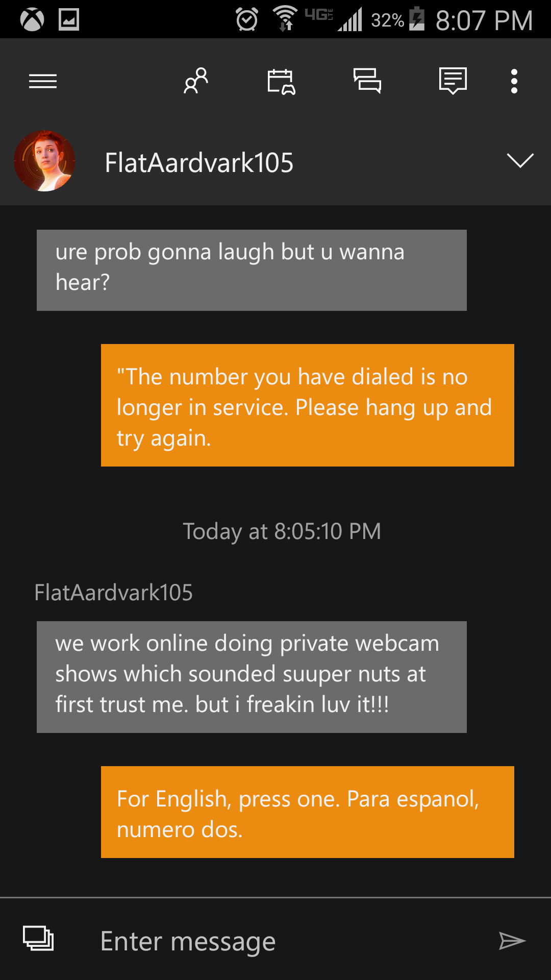Tap the send message arrow
Viewport: 551px width, 980px height.
(x=512, y=941)
